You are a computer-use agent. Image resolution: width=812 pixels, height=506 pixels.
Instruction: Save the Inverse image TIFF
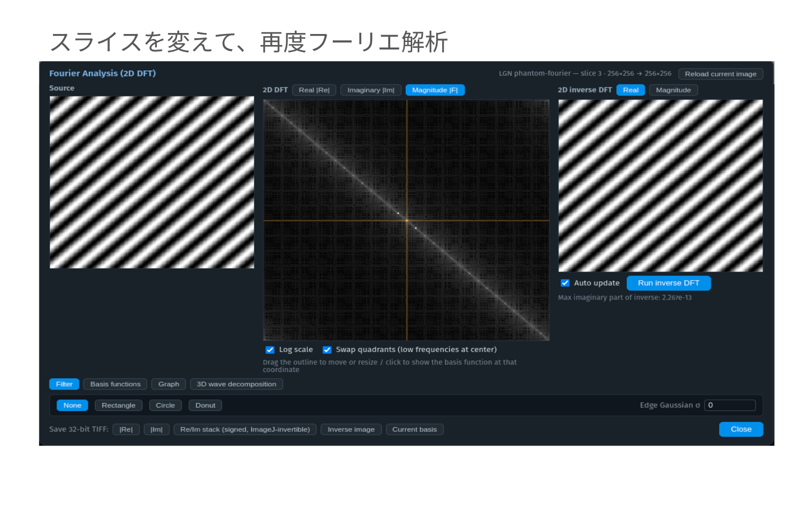[351, 429]
